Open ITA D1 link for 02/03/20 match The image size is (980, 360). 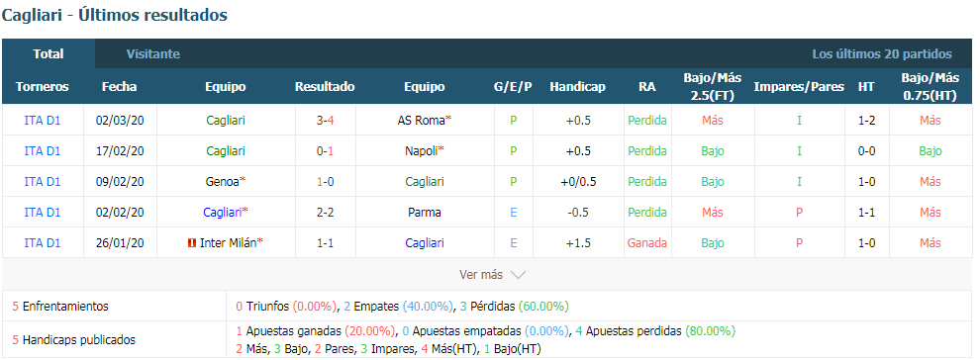coord(43,121)
